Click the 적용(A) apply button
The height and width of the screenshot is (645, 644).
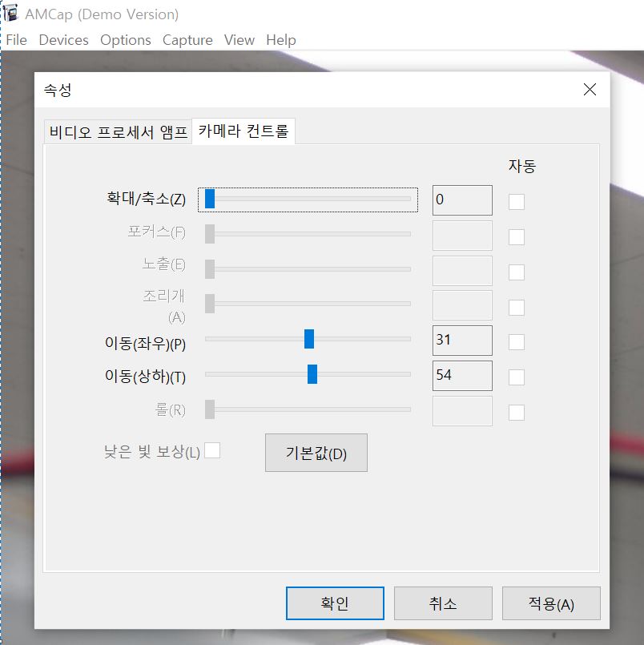(551, 603)
